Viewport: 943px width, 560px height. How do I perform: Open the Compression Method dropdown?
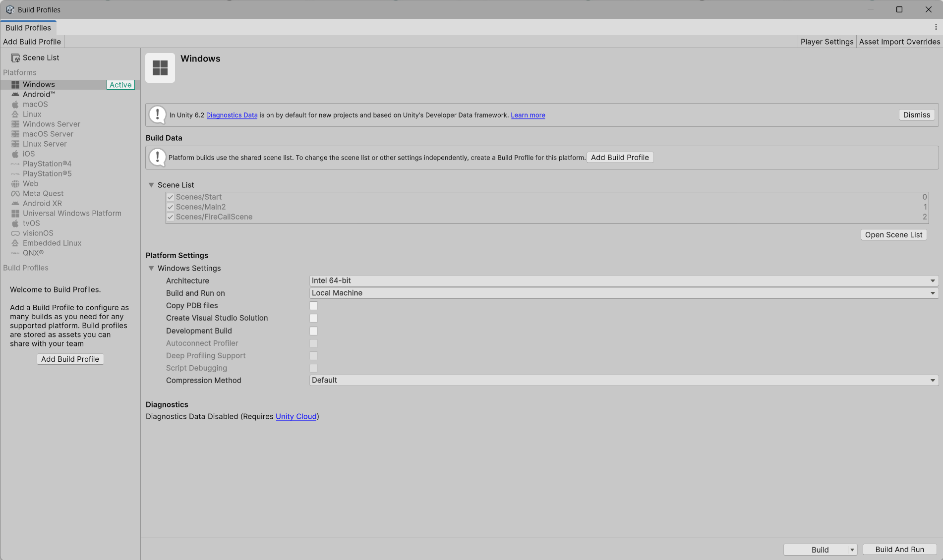(x=624, y=380)
